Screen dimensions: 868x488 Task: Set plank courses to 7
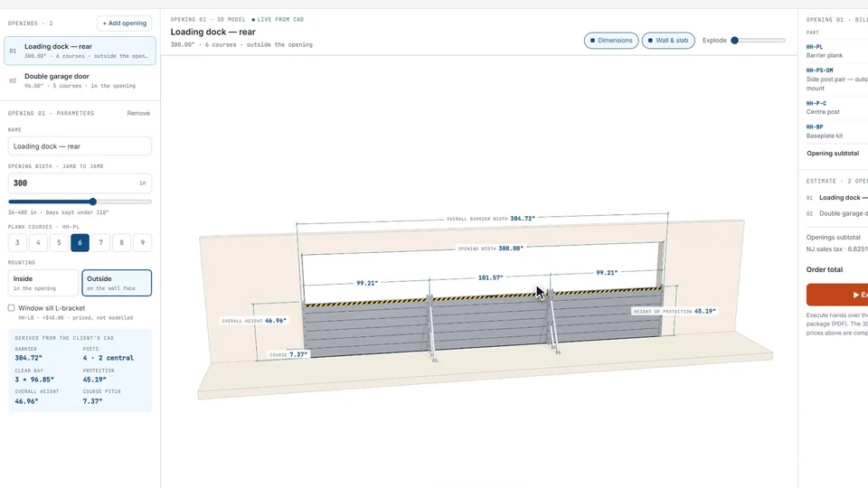[x=100, y=242]
